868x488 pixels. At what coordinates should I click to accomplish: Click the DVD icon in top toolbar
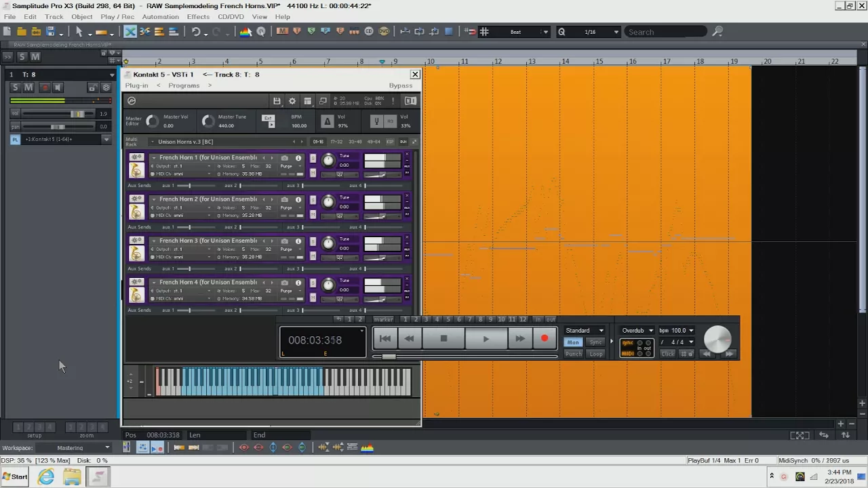[384, 32]
